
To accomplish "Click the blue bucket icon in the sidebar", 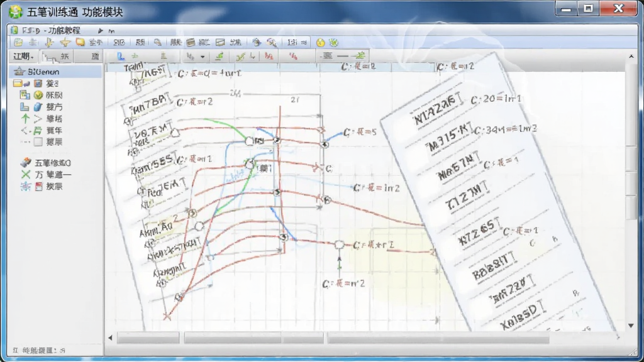I will [38, 107].
